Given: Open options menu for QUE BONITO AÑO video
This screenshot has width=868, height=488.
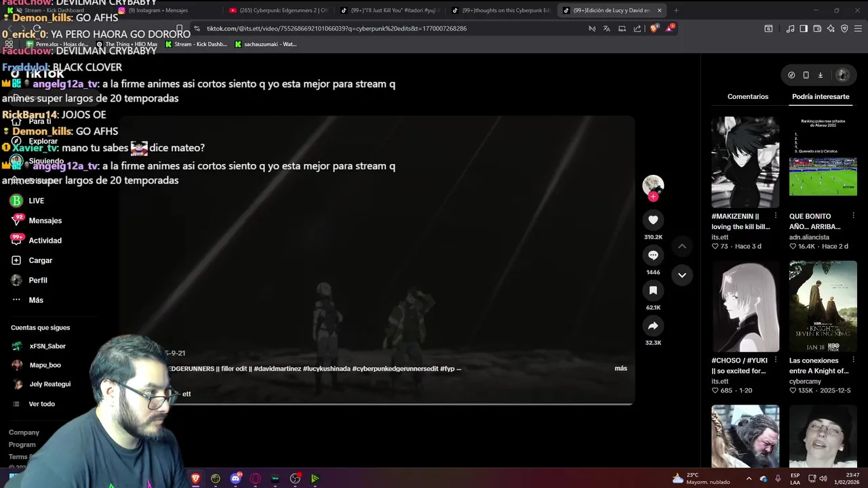Looking at the screenshot, I should pyautogui.click(x=853, y=216).
